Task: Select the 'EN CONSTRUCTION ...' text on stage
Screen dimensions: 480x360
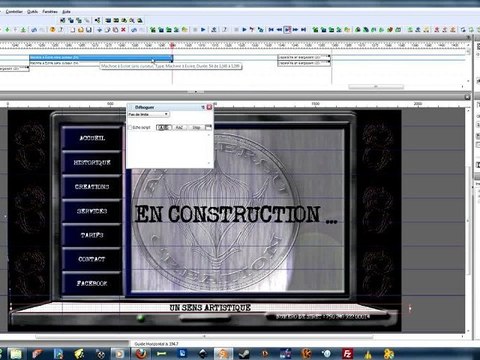Action: tap(236, 214)
